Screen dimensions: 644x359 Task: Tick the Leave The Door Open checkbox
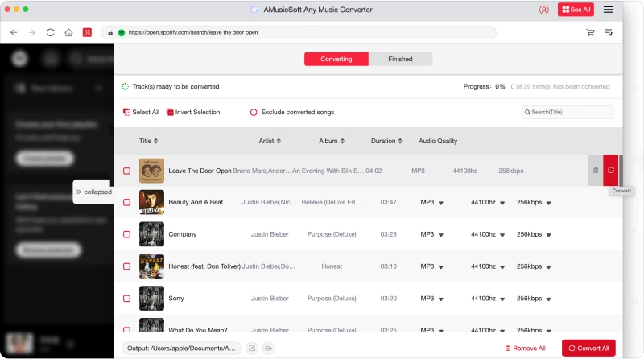(126, 171)
